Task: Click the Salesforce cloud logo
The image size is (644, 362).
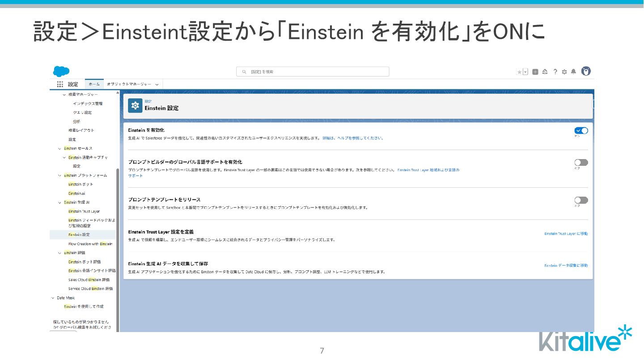Action: (61, 71)
